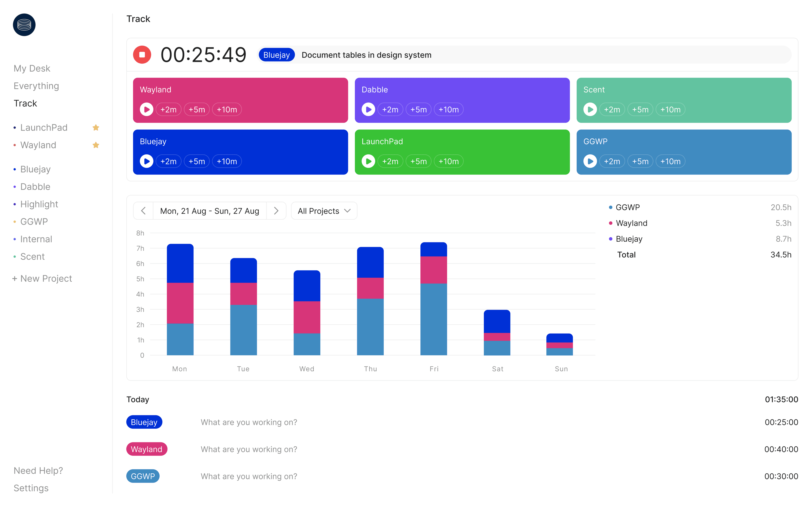Open My Desk in sidebar
812x507 pixels.
click(x=32, y=68)
